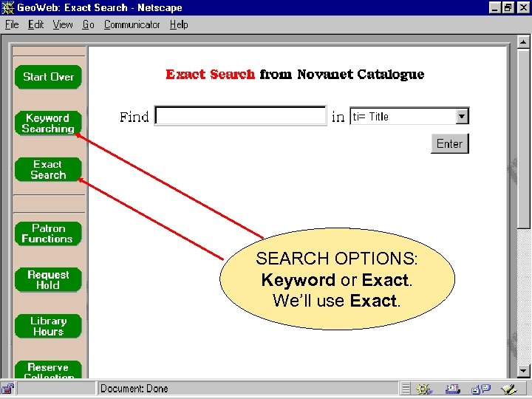Open Patron Functions
This screenshot has width=532, height=399.
pyautogui.click(x=48, y=233)
